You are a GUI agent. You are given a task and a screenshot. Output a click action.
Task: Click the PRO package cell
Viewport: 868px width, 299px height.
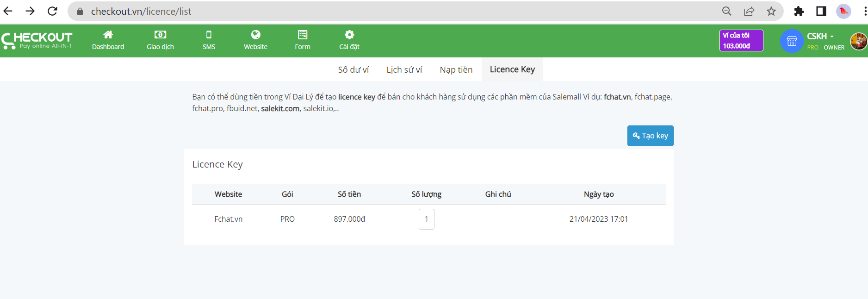coord(287,219)
